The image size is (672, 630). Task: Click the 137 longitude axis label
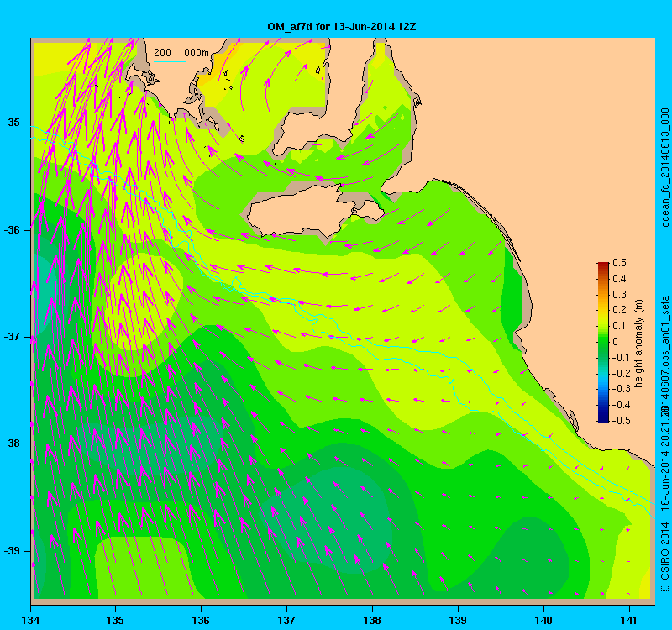tap(286, 621)
